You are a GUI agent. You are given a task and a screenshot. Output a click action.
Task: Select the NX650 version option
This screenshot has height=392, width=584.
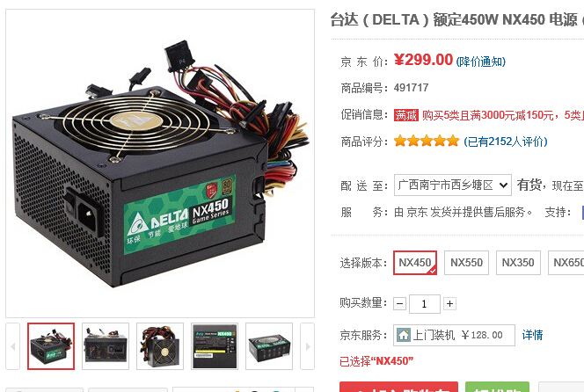(566, 263)
